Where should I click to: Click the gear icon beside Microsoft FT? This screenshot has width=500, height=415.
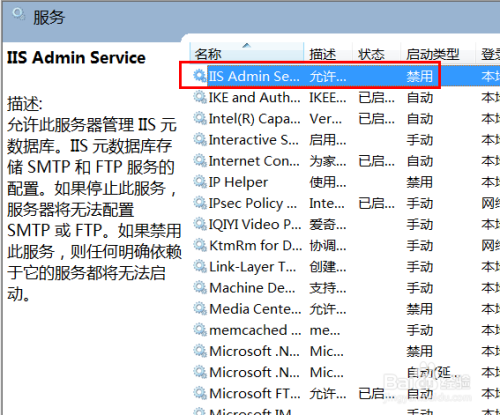200,393
